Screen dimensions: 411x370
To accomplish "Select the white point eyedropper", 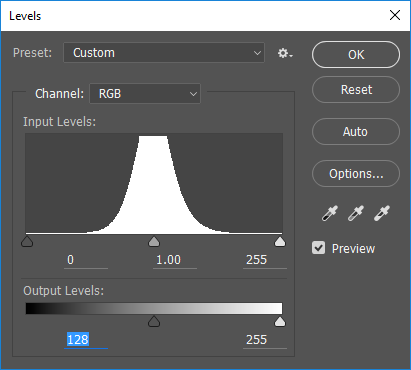I will pyautogui.click(x=382, y=213).
